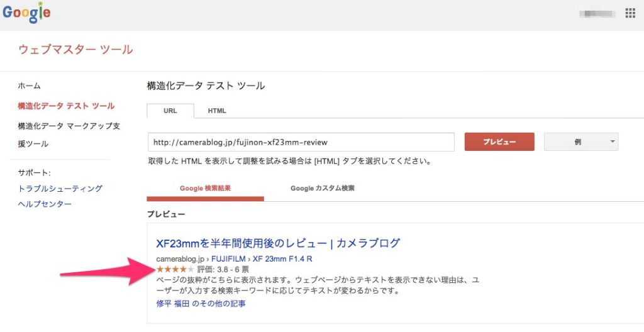Viewport: 644px width, 332px height.
Task: Click the 評価: 3.8 - 6 票 text
Action: pos(223,270)
